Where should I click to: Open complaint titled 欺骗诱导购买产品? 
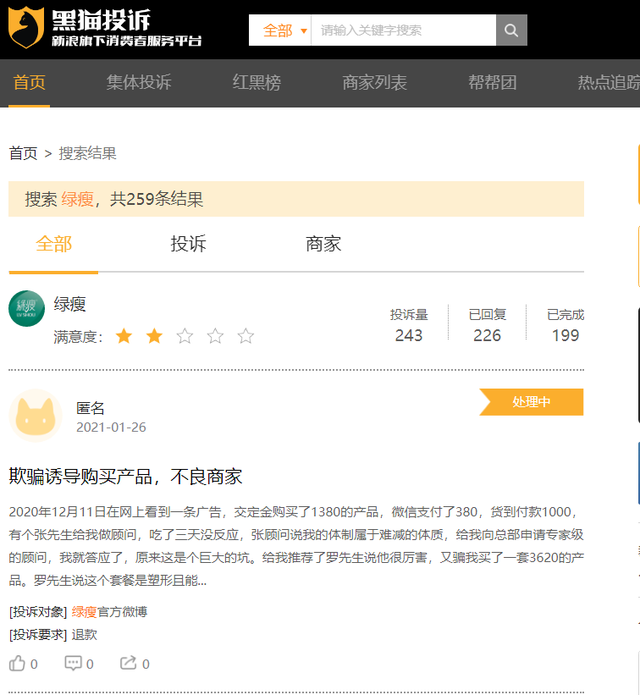coord(126,475)
